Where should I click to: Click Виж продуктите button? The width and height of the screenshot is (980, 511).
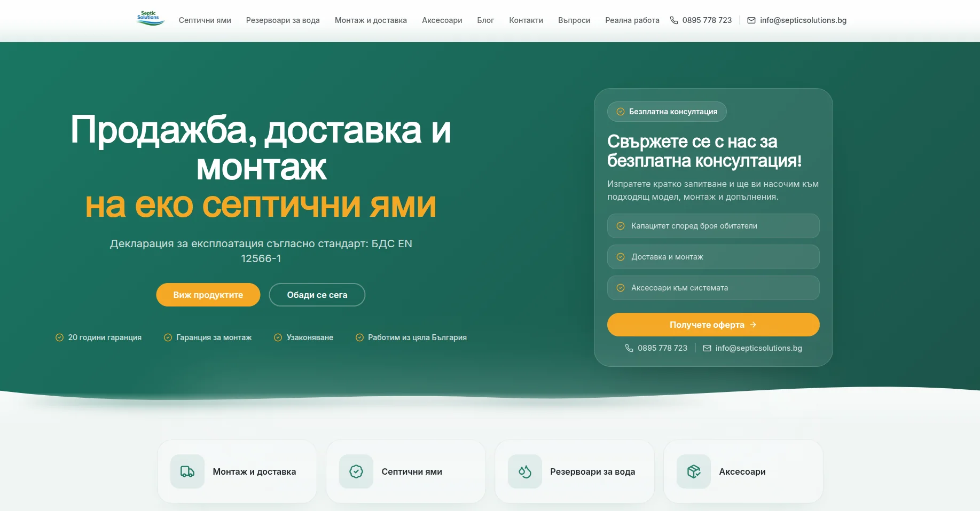[208, 295]
